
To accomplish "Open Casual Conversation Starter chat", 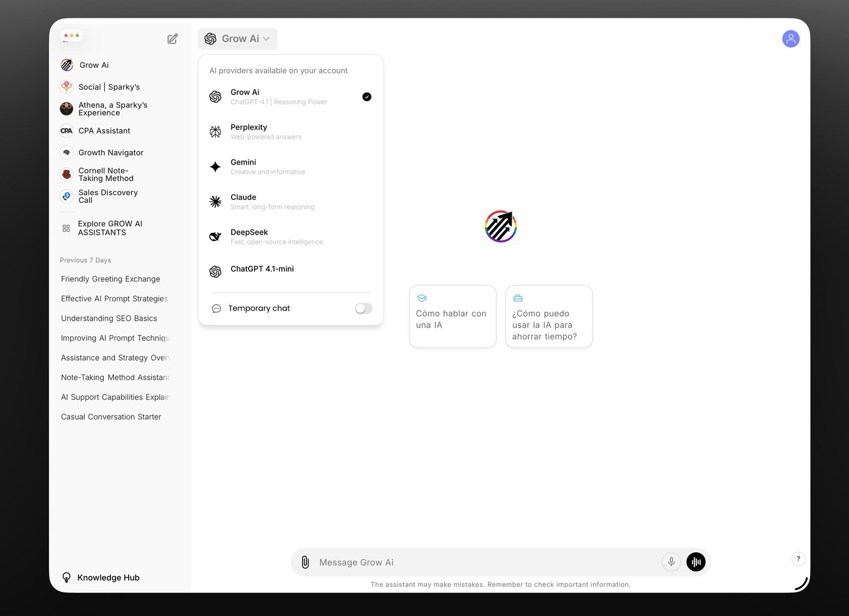I will [111, 417].
